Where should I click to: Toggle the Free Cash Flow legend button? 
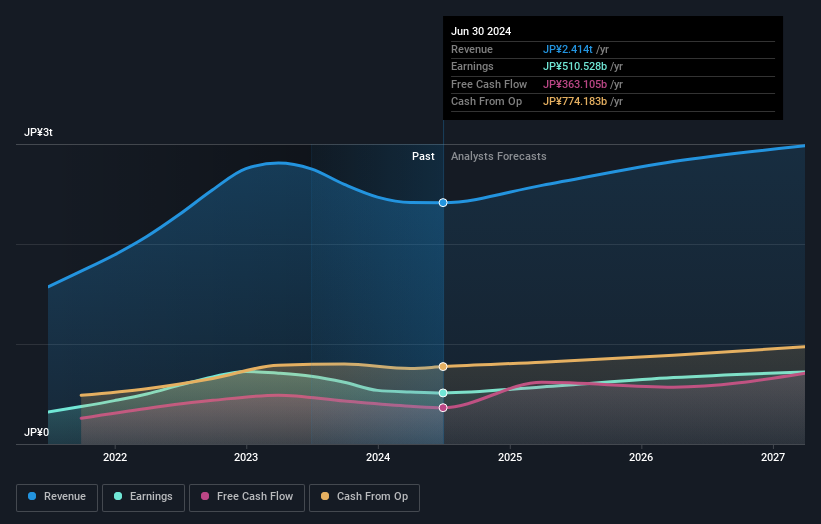(x=247, y=497)
